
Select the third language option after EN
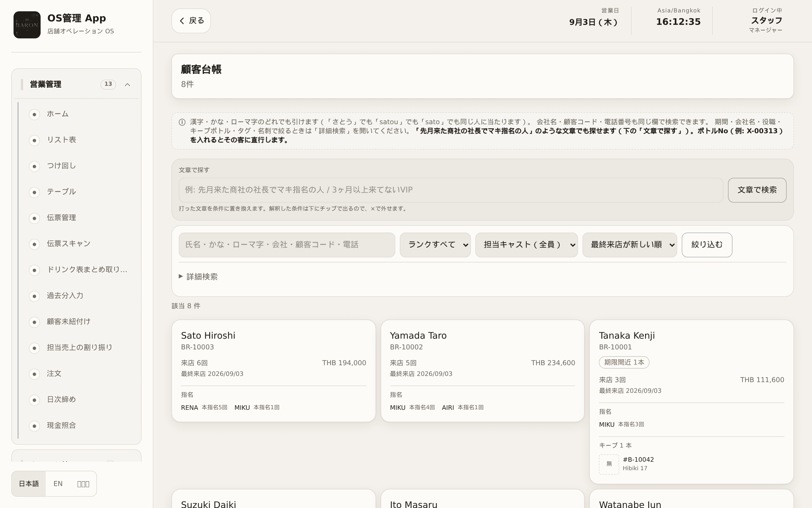pos(83,483)
